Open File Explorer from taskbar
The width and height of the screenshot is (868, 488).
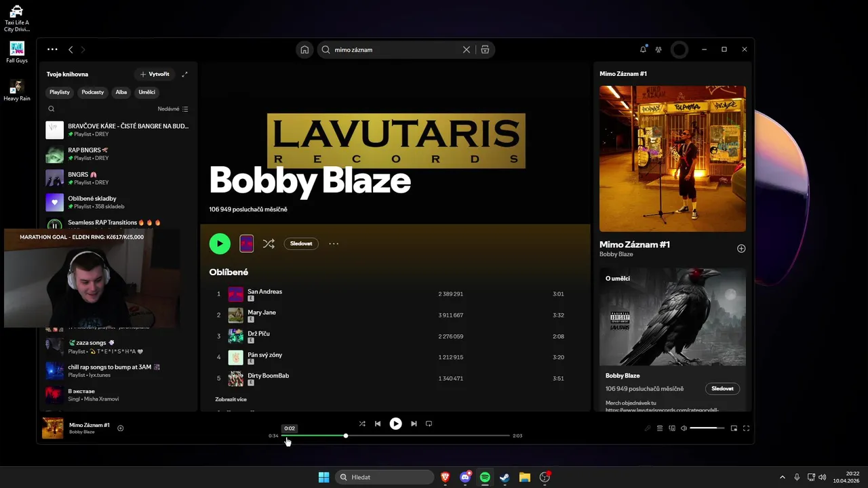click(524, 477)
